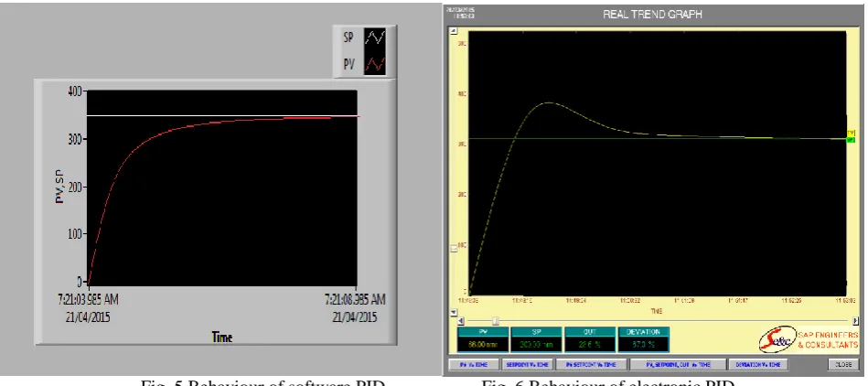Viewport: 868px width, 386px height.
Task: Click the SP label in the plot legend
Action: pyautogui.click(x=348, y=38)
